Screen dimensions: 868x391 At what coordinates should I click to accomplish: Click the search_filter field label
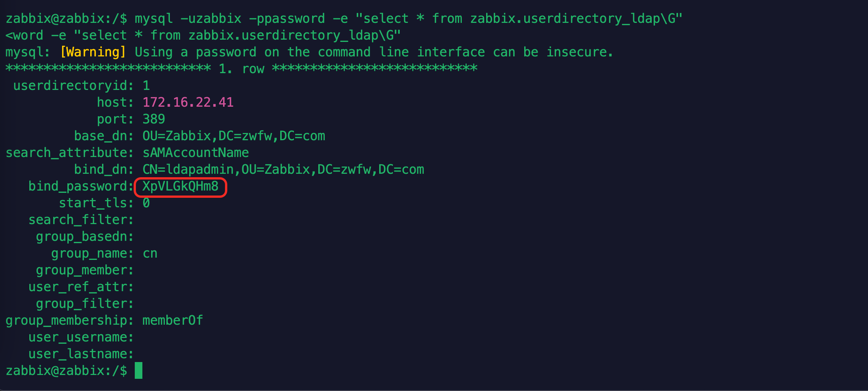pyautogui.click(x=81, y=220)
